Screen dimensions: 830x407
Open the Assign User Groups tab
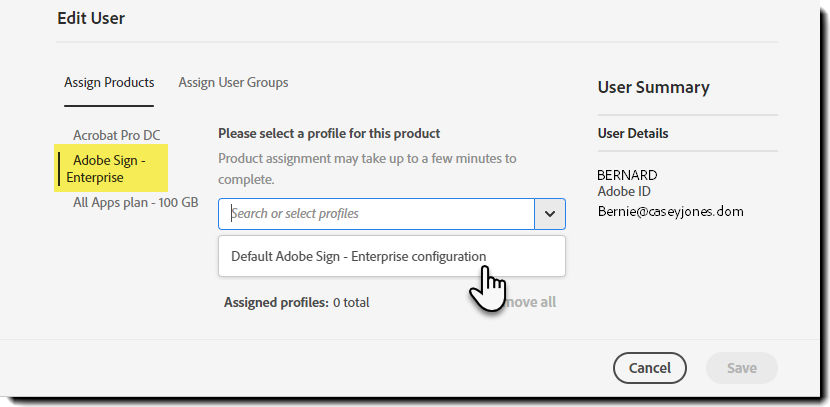coord(233,83)
